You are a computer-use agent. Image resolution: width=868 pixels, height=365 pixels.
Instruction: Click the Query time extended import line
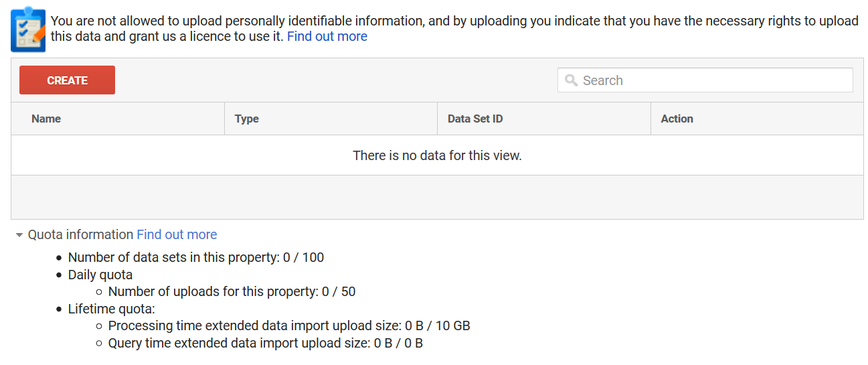coord(266,343)
